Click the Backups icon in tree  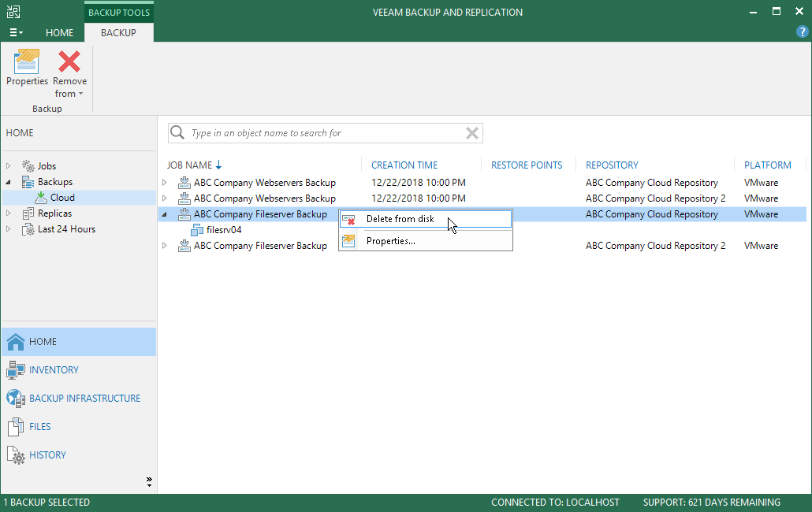point(28,182)
